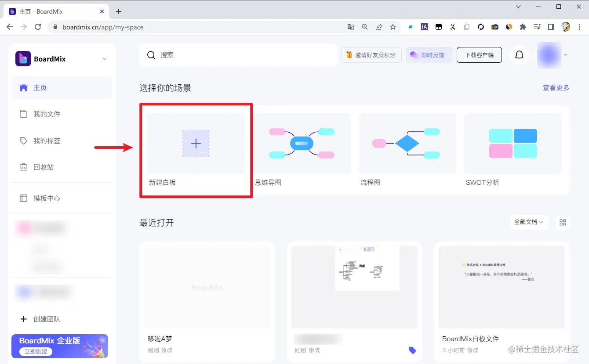Click the Google Translate icon in address bar
The height and width of the screenshot is (364, 589).
[350, 27]
